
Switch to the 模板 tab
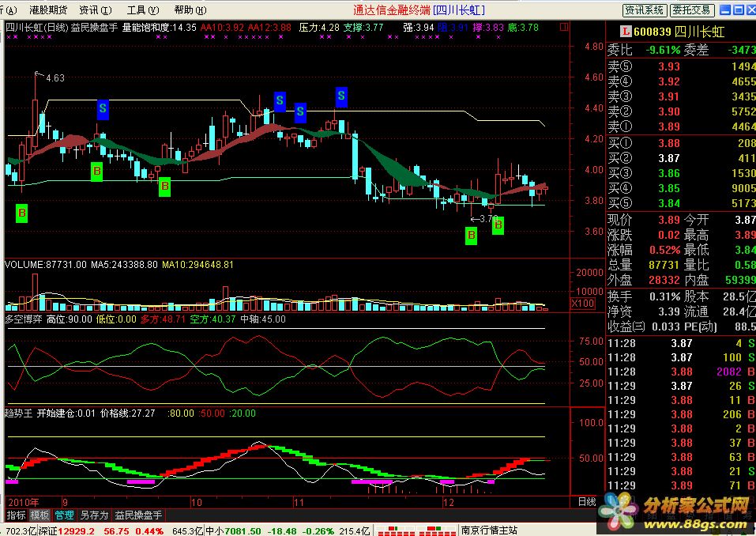click(39, 515)
